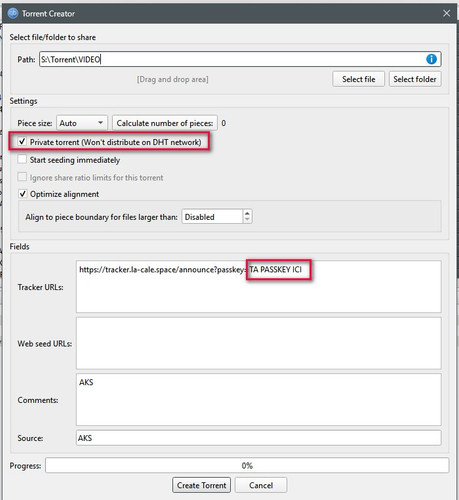The image size is (459, 500).
Task: Toggle Ignore share ratio limits checkbox
Action: (22, 177)
